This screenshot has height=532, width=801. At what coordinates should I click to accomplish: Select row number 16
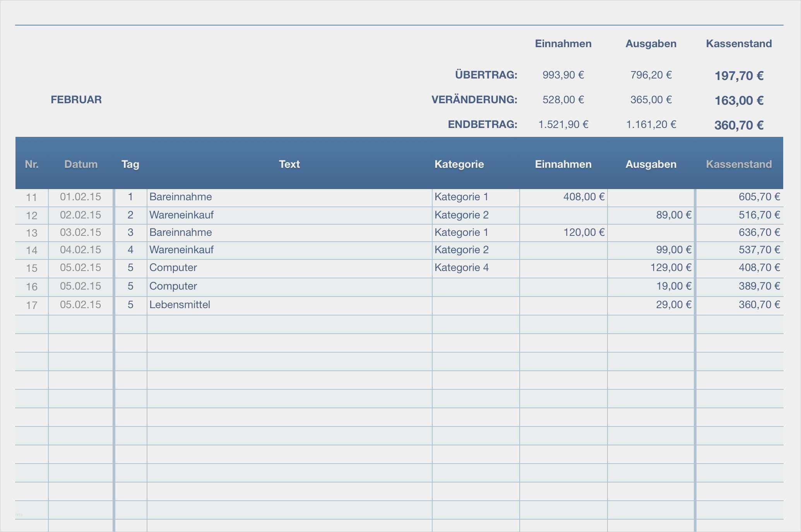point(32,287)
